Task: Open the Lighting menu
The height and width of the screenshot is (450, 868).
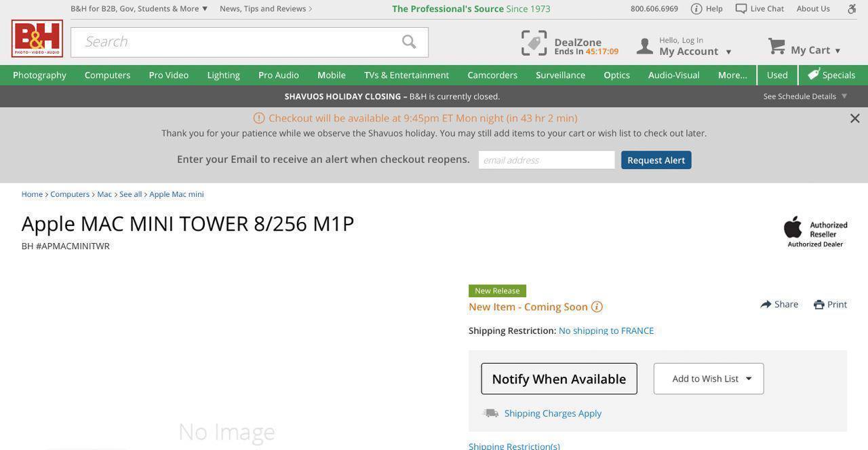Action: (224, 75)
